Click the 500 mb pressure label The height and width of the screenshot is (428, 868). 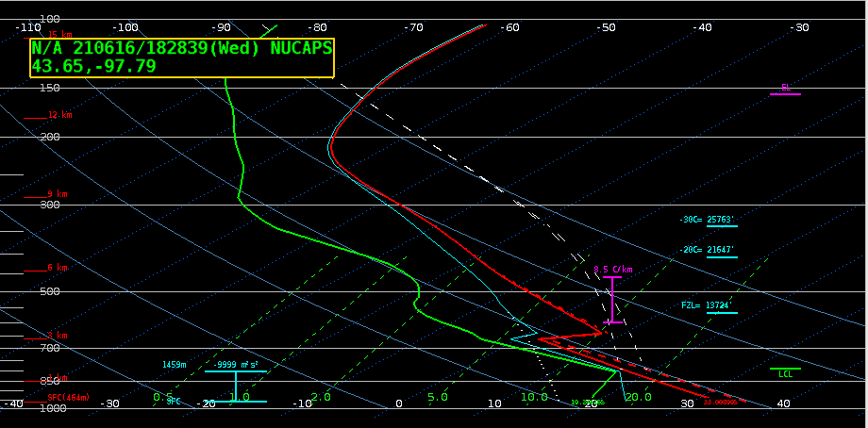pos(50,291)
